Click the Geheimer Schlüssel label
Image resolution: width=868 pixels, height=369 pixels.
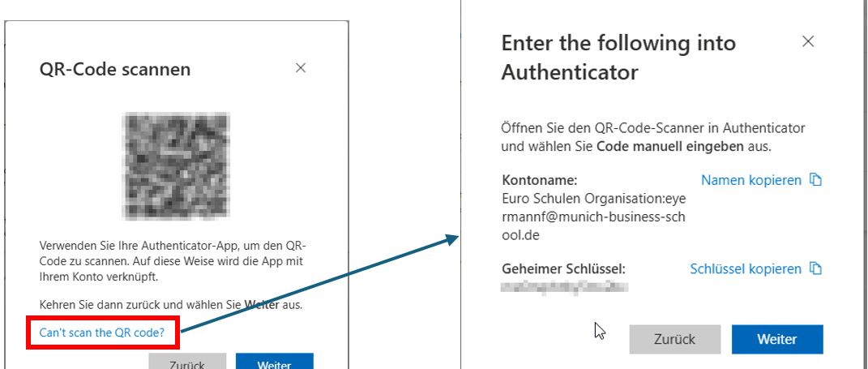tap(564, 268)
